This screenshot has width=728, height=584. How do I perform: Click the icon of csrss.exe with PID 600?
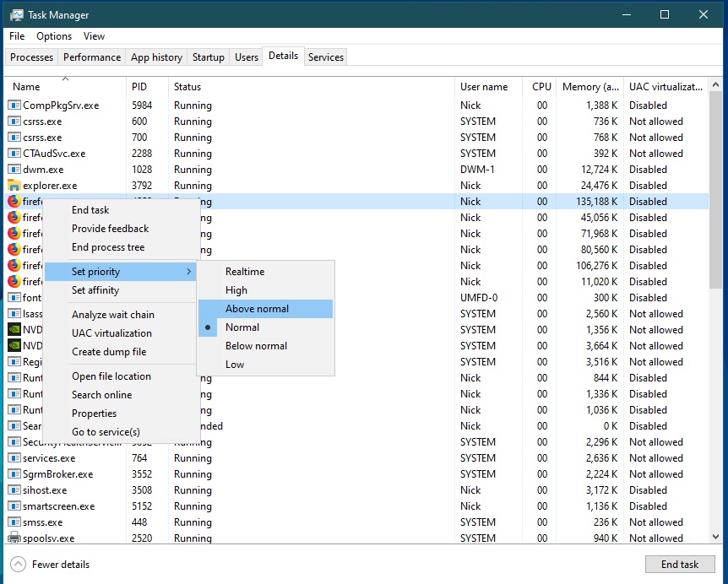pyautogui.click(x=14, y=122)
